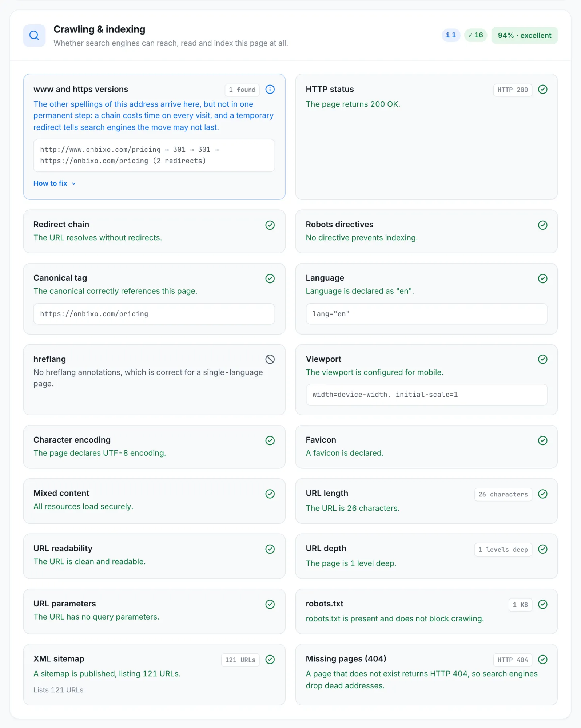Image resolution: width=581 pixels, height=728 pixels.
Task: Click the check icon on URL readability card
Action: pyautogui.click(x=270, y=549)
